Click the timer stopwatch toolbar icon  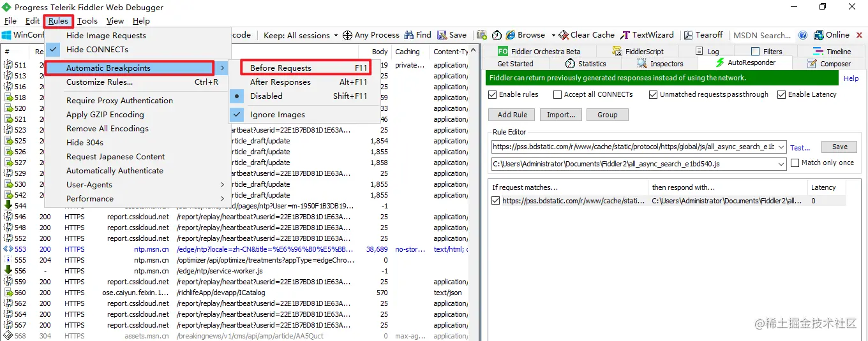click(497, 35)
